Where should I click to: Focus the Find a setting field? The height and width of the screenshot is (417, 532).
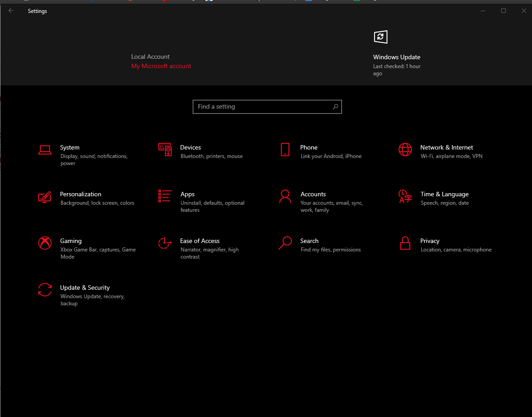pos(267,107)
